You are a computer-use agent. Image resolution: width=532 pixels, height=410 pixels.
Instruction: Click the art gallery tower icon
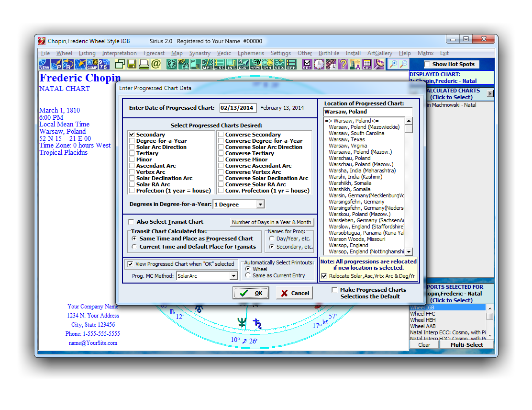coord(355,64)
